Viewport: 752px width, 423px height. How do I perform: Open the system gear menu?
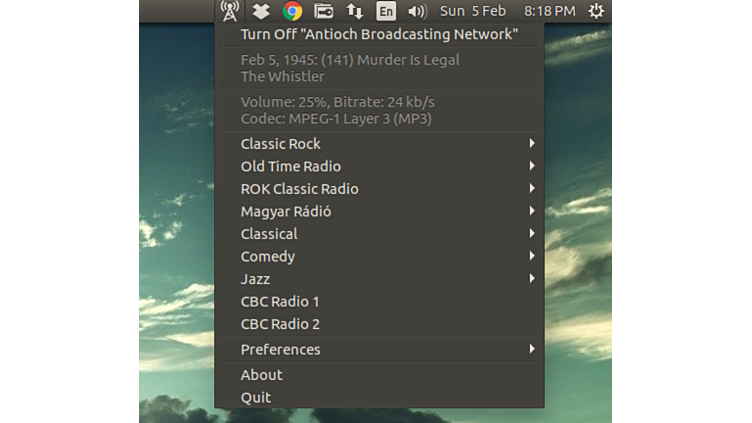(596, 11)
